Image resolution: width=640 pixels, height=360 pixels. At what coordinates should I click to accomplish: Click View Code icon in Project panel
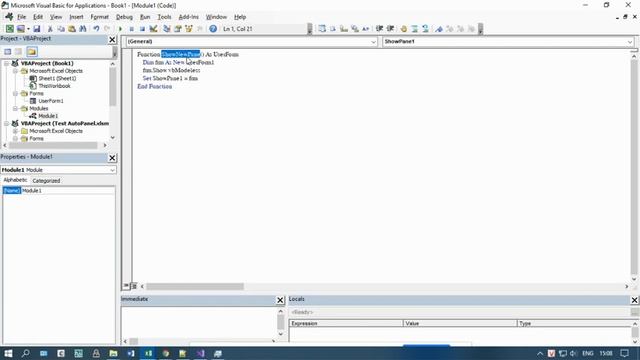tap(8, 51)
